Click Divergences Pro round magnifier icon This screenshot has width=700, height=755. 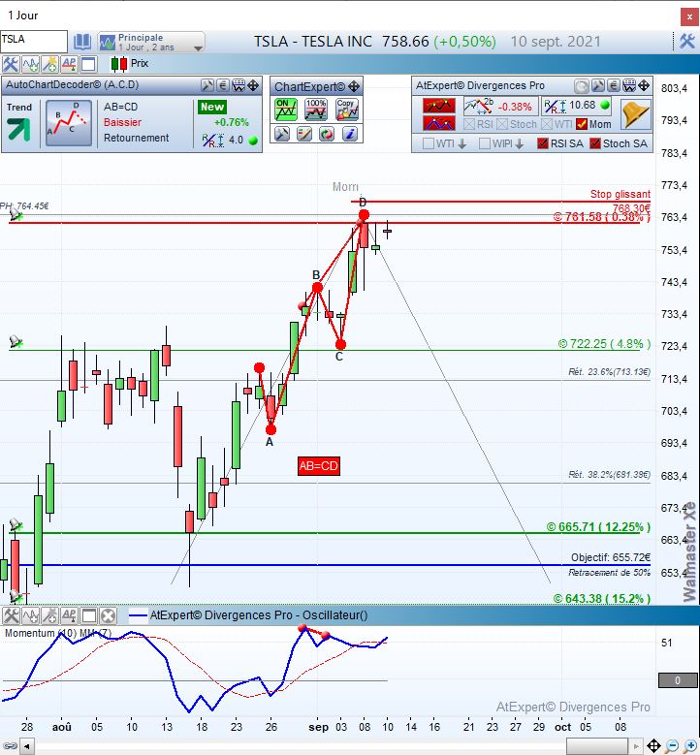pos(582,85)
